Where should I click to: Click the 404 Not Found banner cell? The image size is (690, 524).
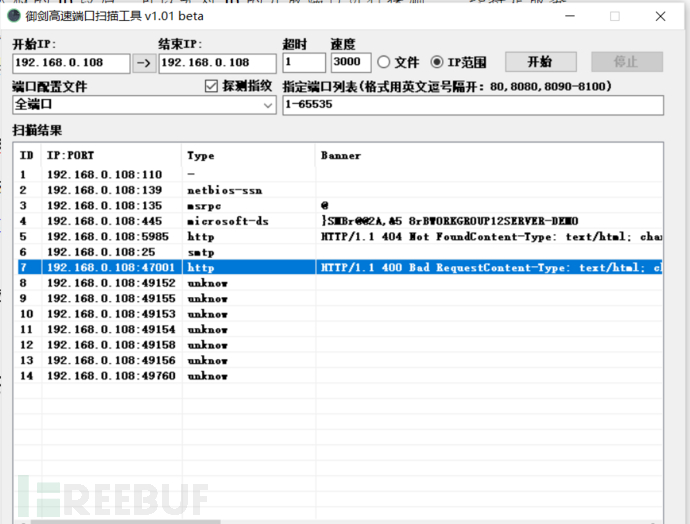pos(491,237)
